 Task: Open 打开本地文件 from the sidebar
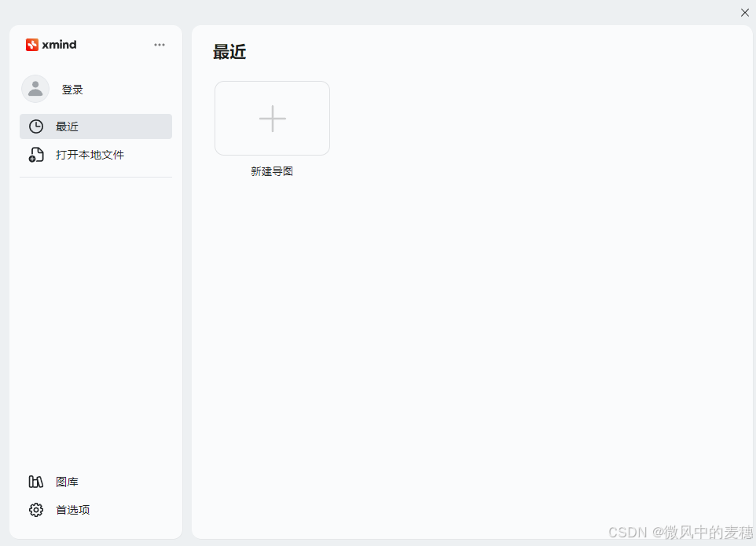tap(90, 155)
